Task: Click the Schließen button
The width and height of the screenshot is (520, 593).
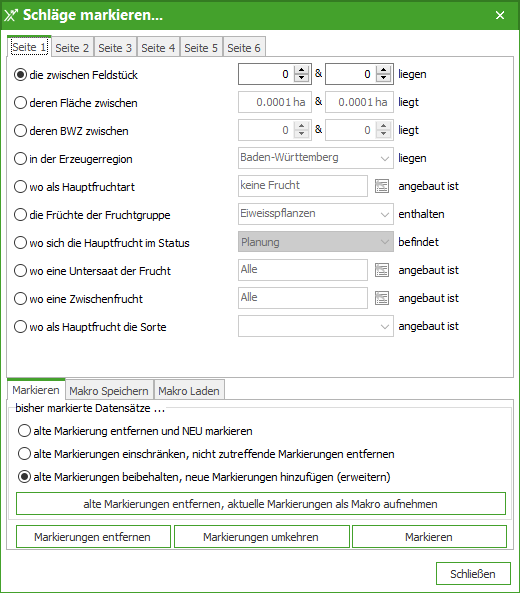Action: point(473,574)
